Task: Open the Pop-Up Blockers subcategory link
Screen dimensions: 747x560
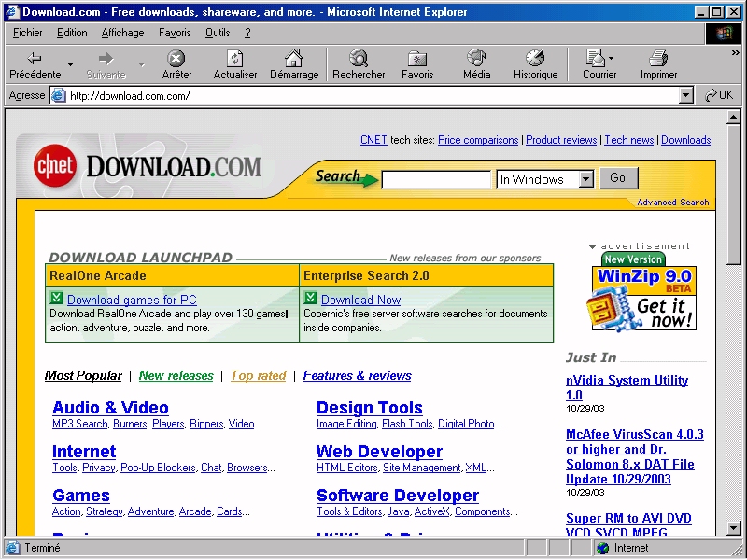Action: point(158,468)
